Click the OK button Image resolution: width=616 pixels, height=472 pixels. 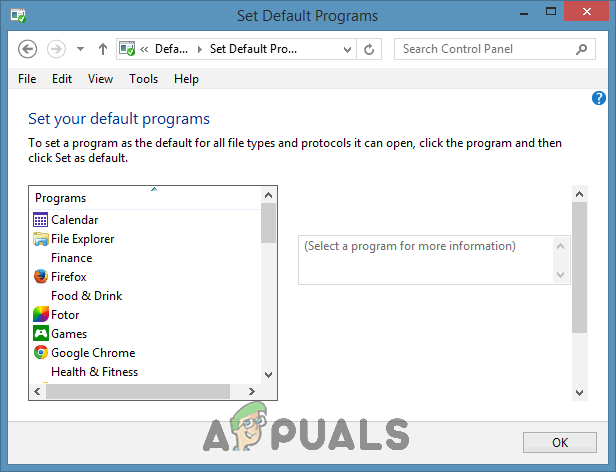click(x=560, y=443)
